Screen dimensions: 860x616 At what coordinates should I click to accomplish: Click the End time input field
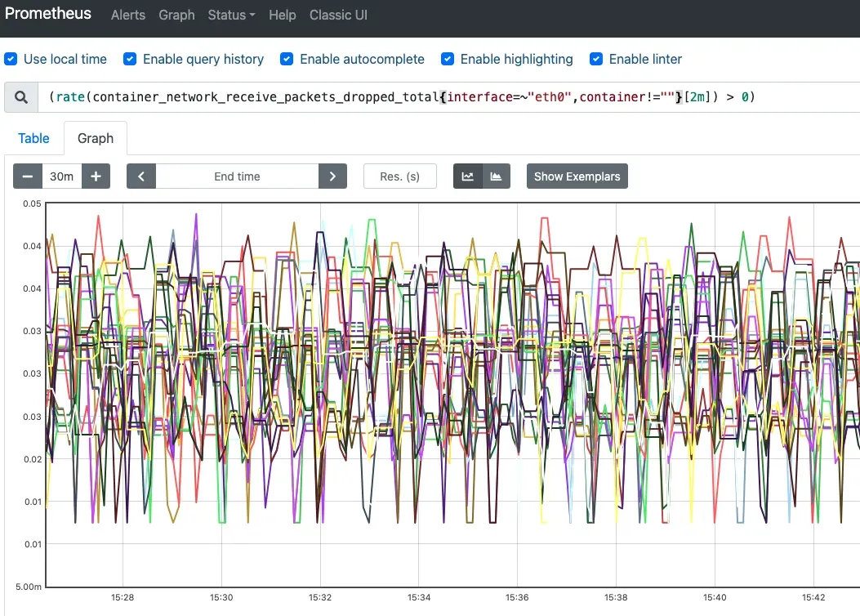point(237,176)
